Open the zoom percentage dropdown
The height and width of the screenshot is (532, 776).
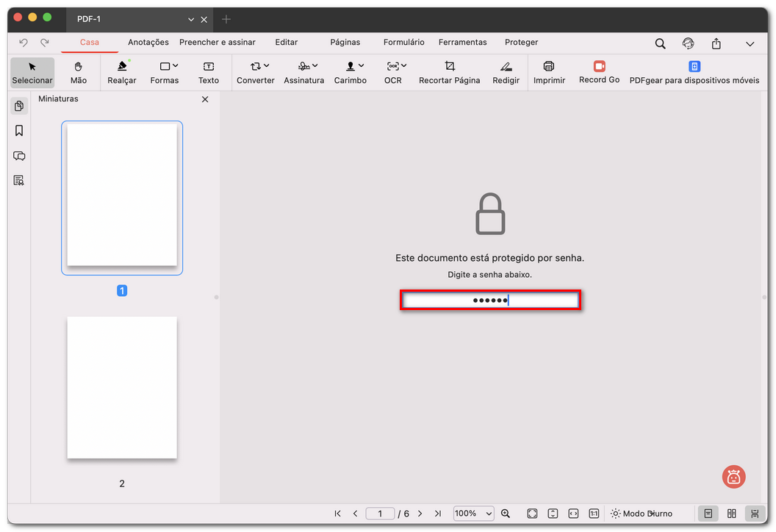pos(473,513)
